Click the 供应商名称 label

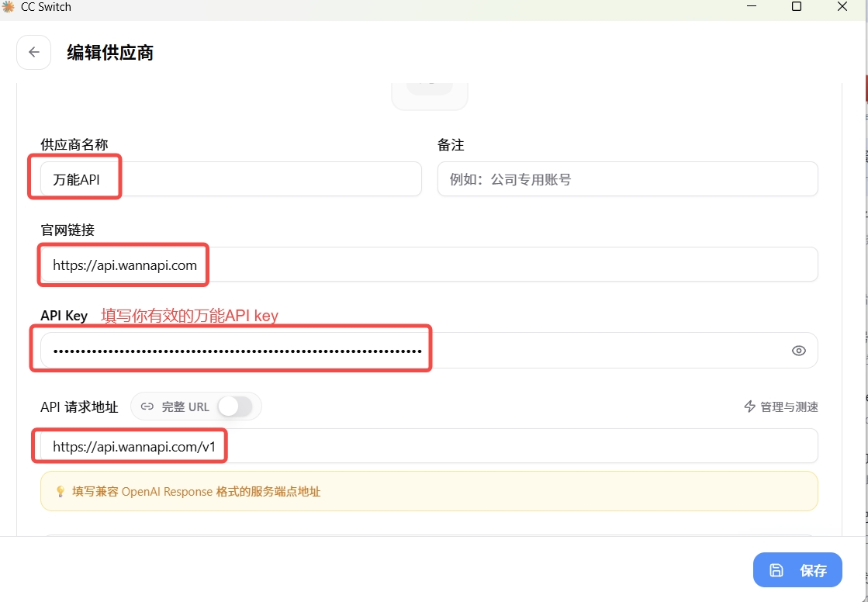(x=74, y=145)
